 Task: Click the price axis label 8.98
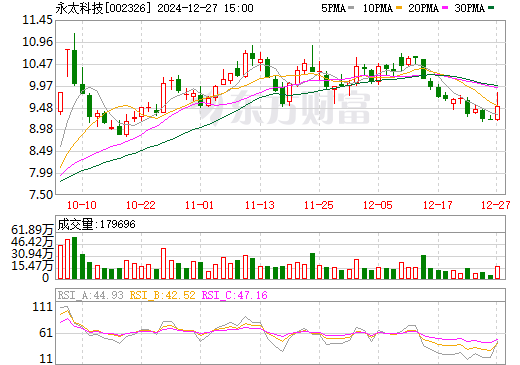(41, 129)
